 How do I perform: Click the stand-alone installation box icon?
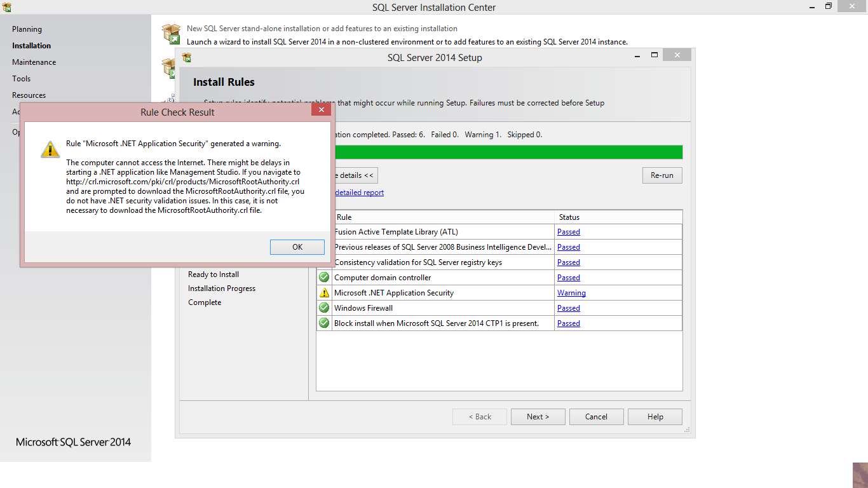coord(171,34)
